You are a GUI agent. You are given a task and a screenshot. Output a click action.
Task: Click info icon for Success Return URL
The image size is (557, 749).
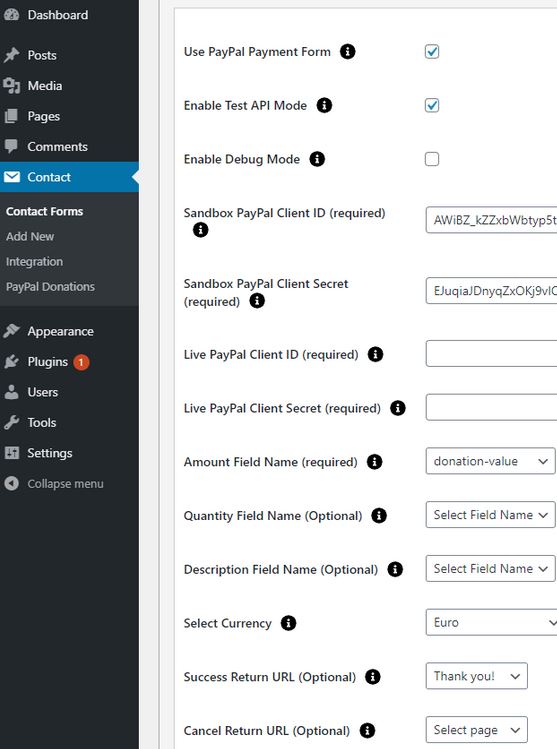[373, 677]
